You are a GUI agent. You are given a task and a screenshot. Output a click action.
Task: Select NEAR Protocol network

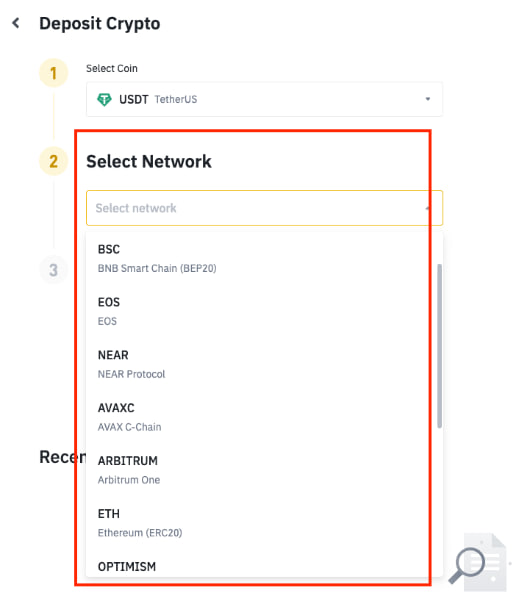click(x=262, y=364)
